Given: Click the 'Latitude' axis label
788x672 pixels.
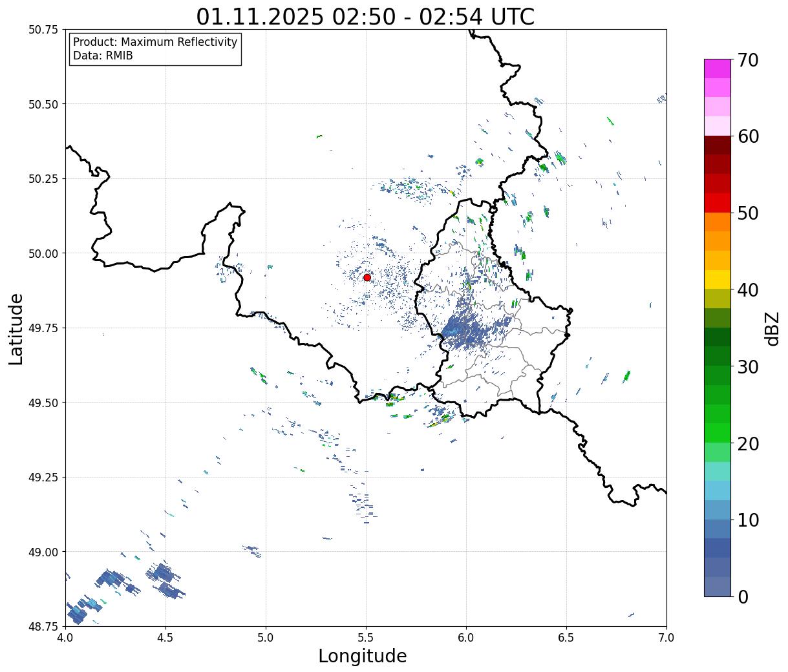Looking at the screenshot, I should (x=16, y=329).
